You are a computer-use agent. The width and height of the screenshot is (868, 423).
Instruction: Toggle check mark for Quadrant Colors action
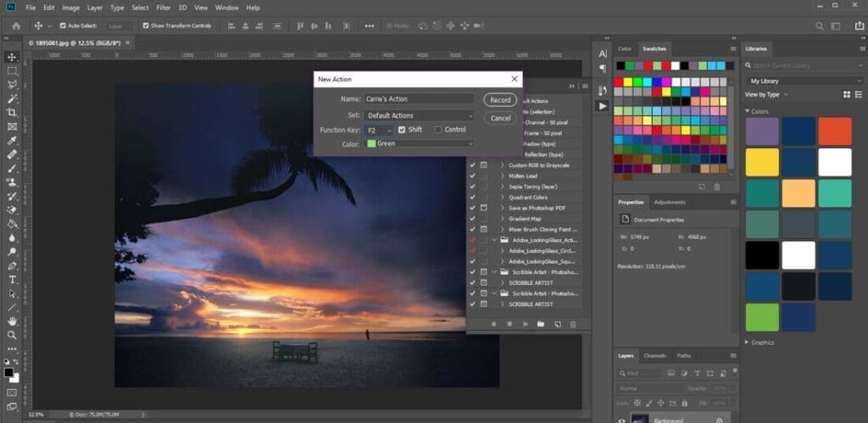pyautogui.click(x=472, y=198)
